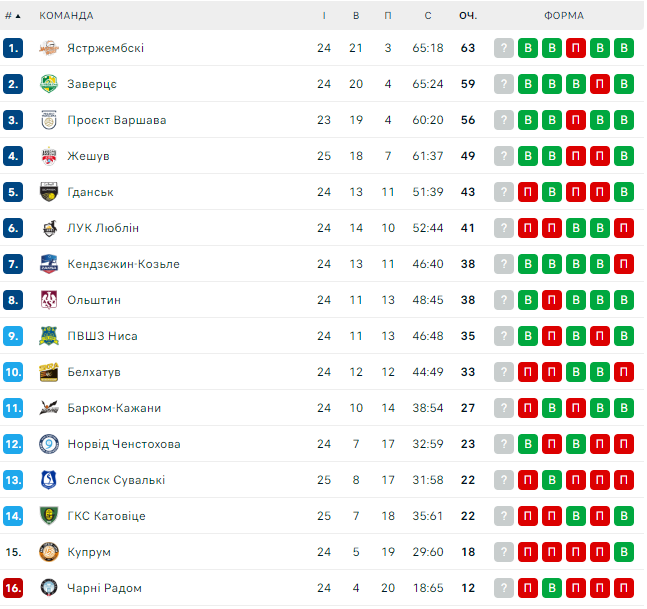The image size is (647, 609).
Task: Click the Ястржембскі team logo
Action: pyautogui.click(x=48, y=48)
